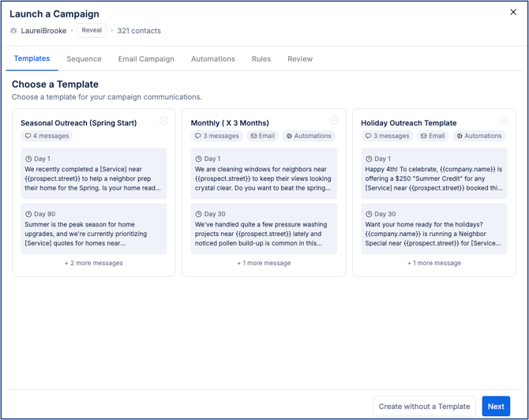This screenshot has height=420, width=529.
Task: Open the 'Summer is the peak season' message
Action: pyautogui.click(x=94, y=229)
